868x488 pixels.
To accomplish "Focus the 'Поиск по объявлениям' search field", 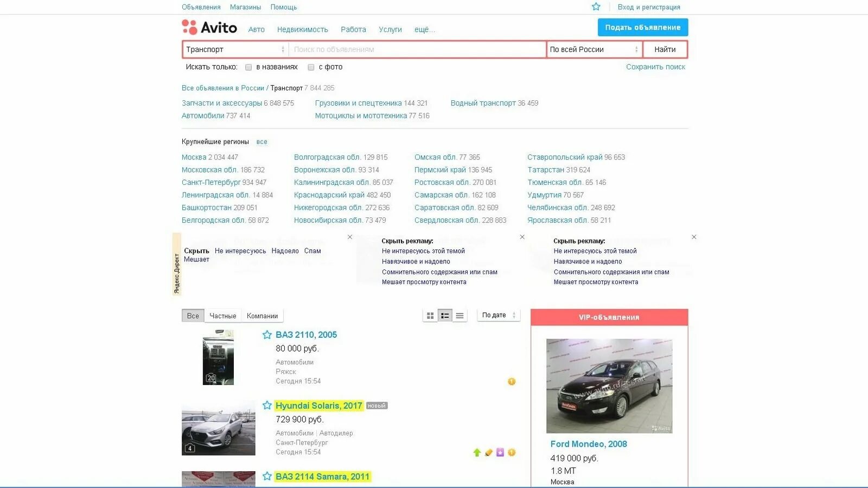I will coord(417,49).
